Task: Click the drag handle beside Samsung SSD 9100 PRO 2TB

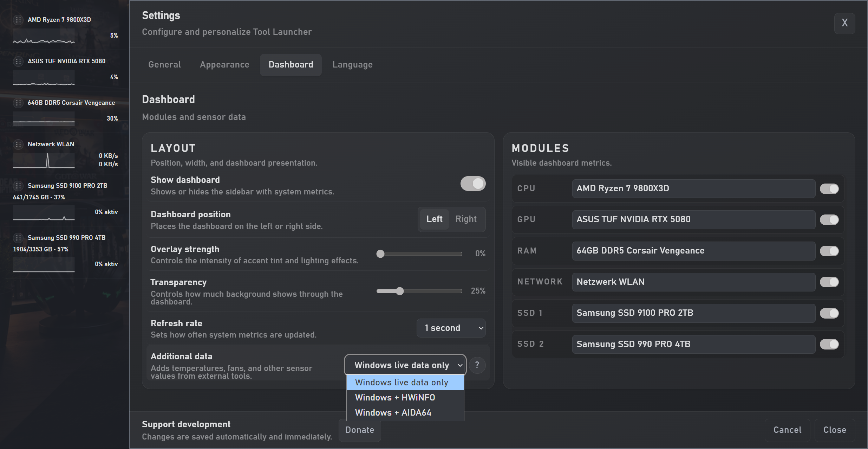Action: [18, 186]
